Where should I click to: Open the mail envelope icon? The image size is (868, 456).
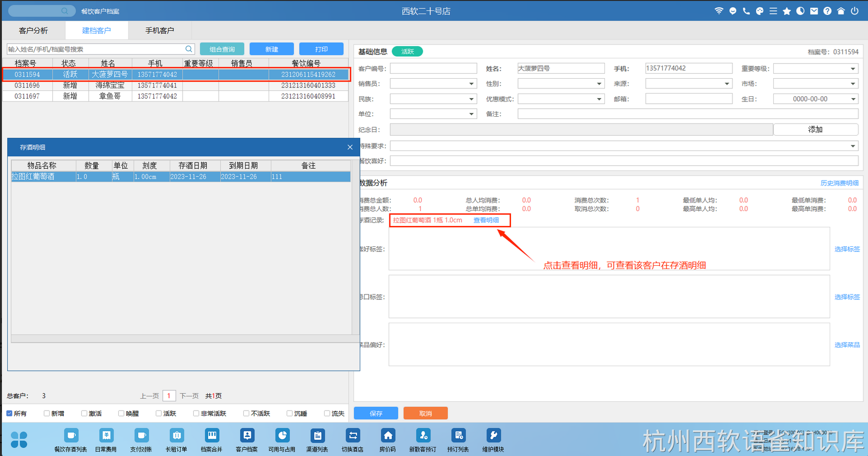[814, 11]
